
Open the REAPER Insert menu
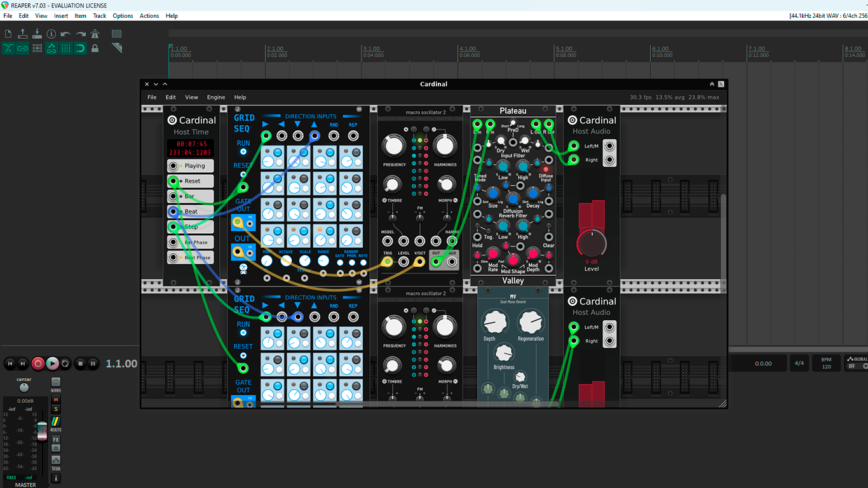pos(61,16)
